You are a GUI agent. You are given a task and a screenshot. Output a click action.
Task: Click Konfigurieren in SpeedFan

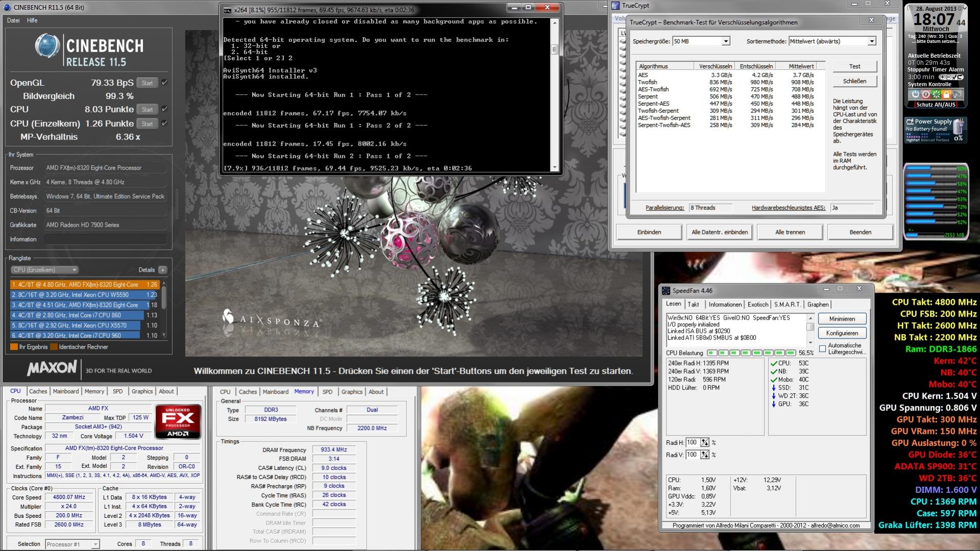point(842,333)
